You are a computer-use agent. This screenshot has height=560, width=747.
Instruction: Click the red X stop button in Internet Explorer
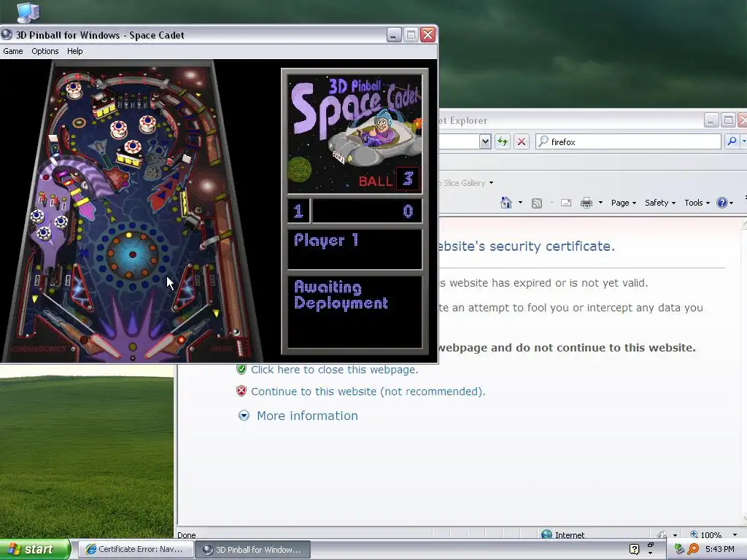(x=522, y=141)
